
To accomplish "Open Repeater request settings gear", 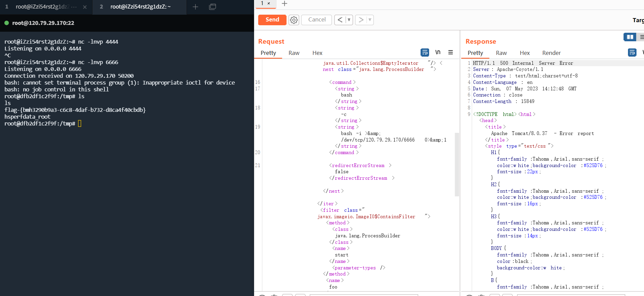I will (x=294, y=20).
